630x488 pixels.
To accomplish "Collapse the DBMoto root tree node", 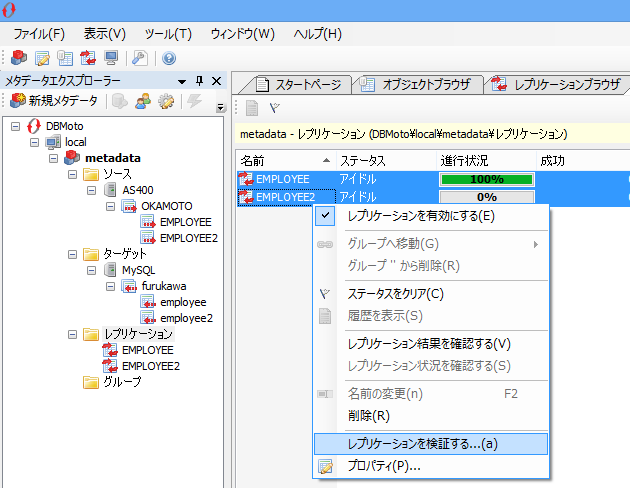I will point(16,126).
